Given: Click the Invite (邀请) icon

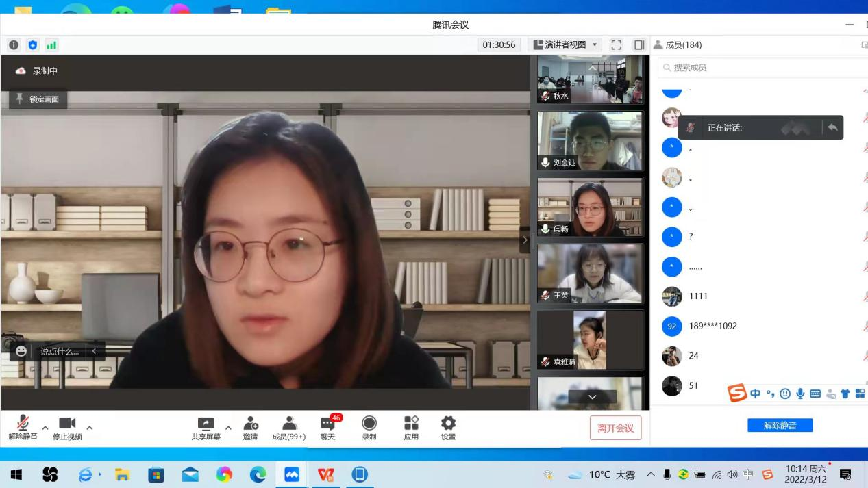Looking at the screenshot, I should click(251, 424).
